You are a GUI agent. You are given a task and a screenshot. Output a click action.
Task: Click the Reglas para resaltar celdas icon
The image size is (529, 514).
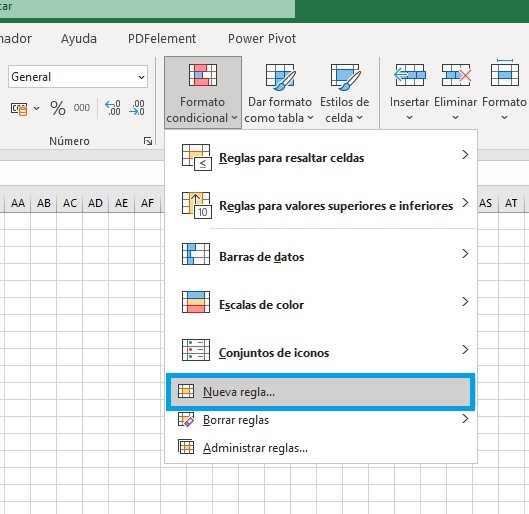(196, 157)
